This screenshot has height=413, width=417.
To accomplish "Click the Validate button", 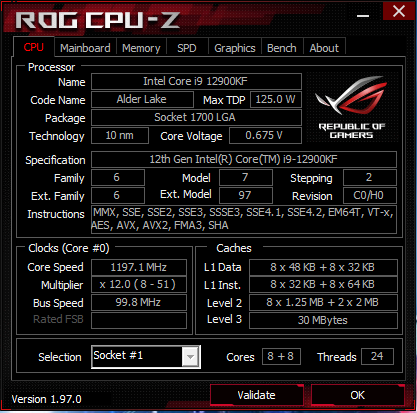I will 257,395.
